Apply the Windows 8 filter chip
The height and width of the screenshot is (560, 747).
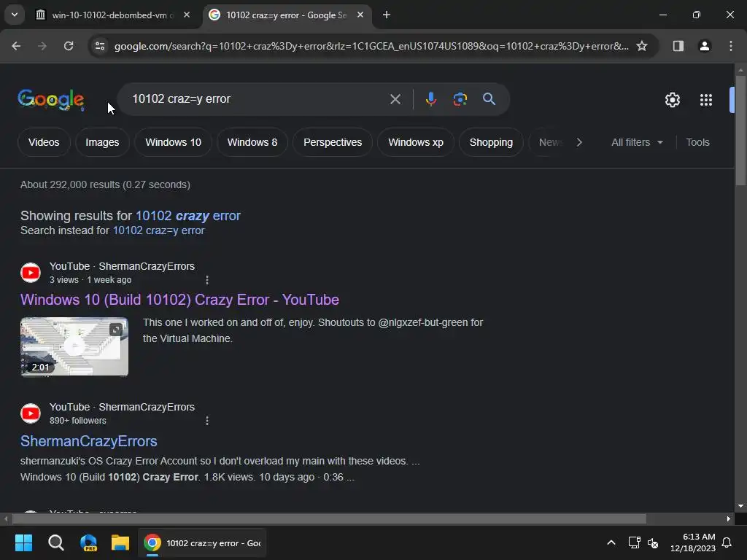coord(252,142)
